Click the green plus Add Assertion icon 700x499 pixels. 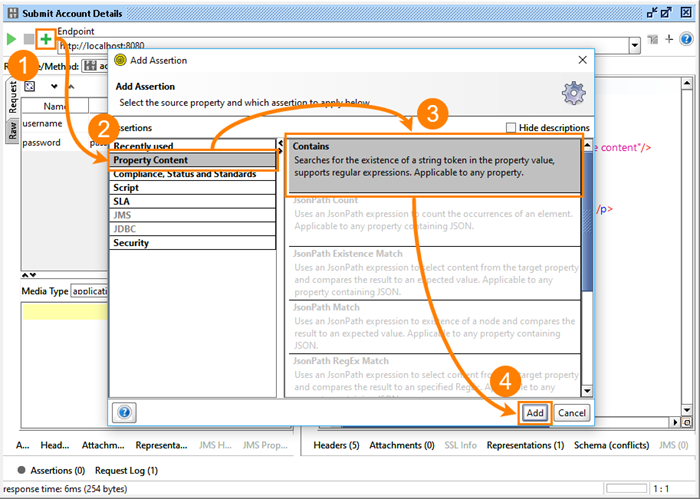click(45, 39)
